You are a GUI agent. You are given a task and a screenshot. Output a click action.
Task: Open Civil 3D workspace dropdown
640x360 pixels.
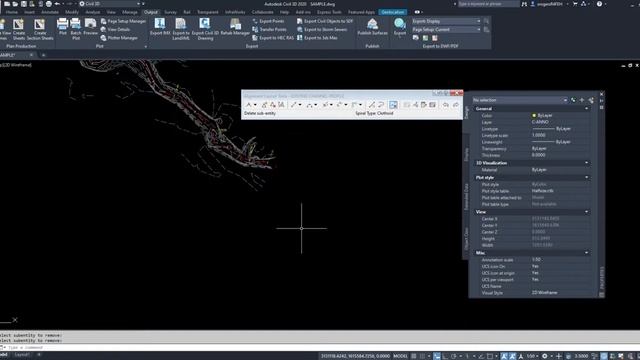(x=109, y=4)
